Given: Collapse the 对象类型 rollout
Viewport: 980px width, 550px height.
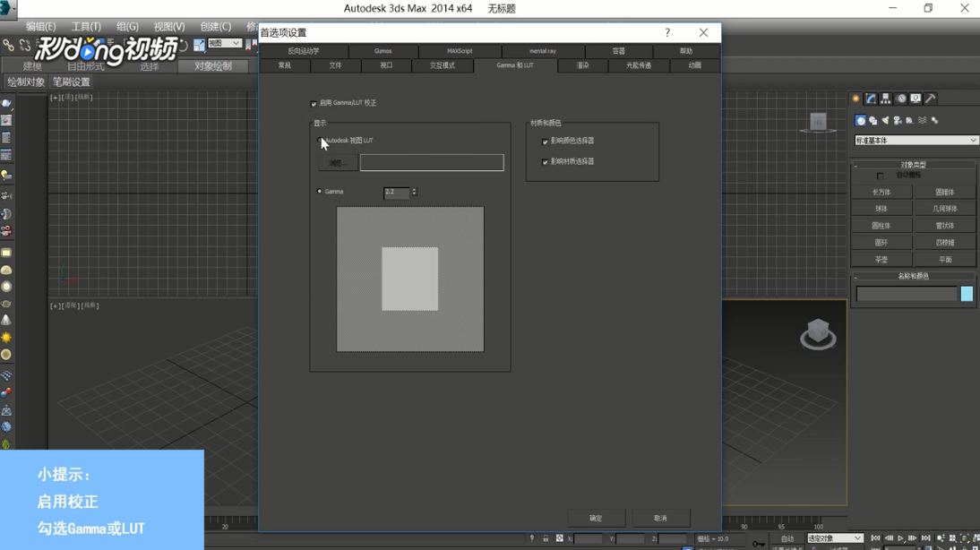Looking at the screenshot, I should pyautogui.click(x=913, y=165).
